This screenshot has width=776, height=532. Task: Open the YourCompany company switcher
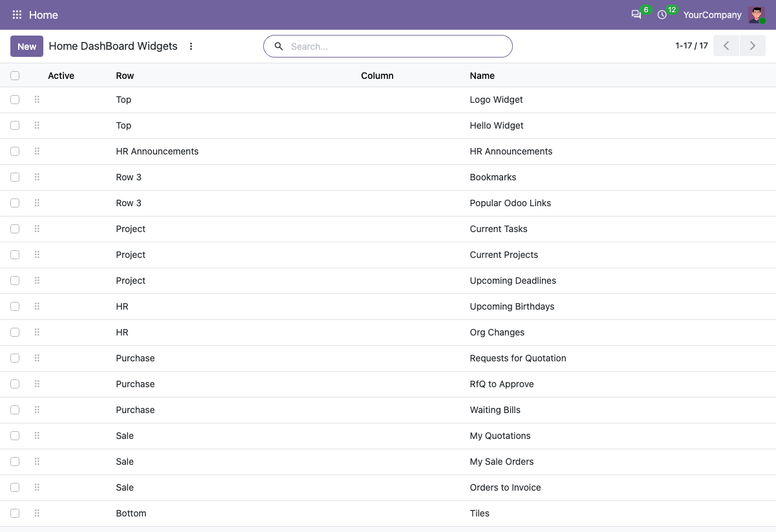tap(712, 15)
